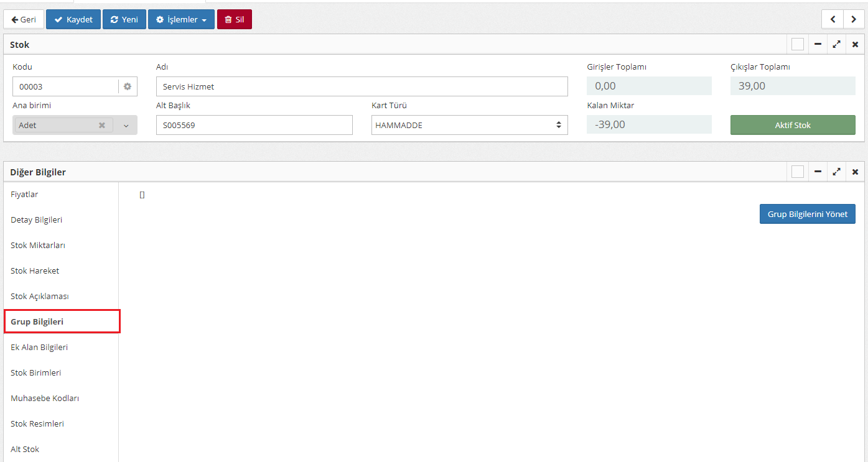Screen dimensions: 868x462
Task: Expand the Stok panel to fullscreen
Action: (x=836, y=45)
